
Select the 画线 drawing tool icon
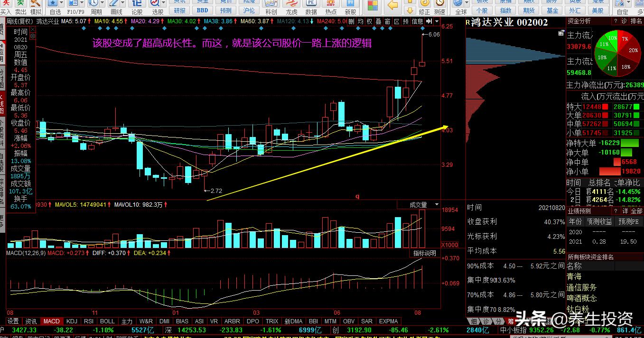coord(114,4)
